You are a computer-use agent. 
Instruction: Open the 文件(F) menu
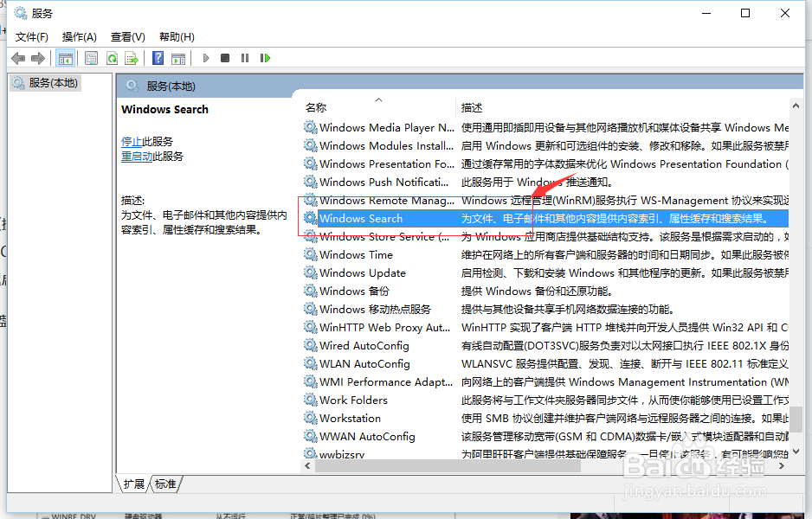[31, 36]
